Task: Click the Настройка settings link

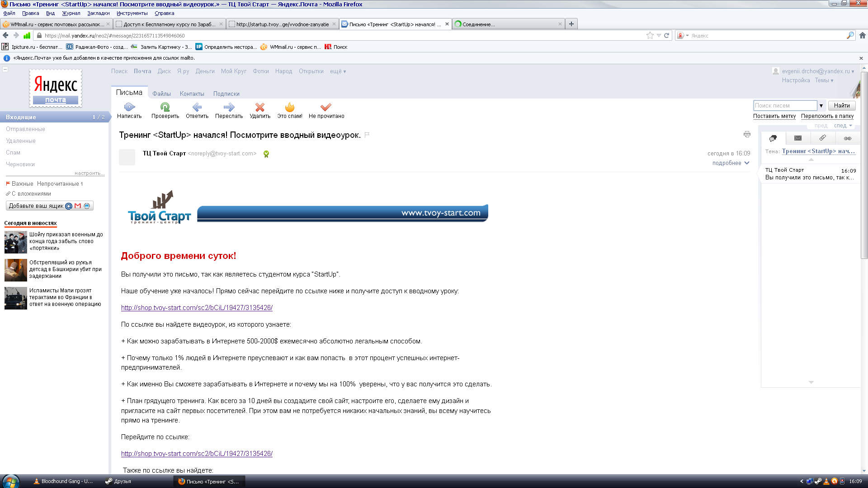Action: coord(796,80)
